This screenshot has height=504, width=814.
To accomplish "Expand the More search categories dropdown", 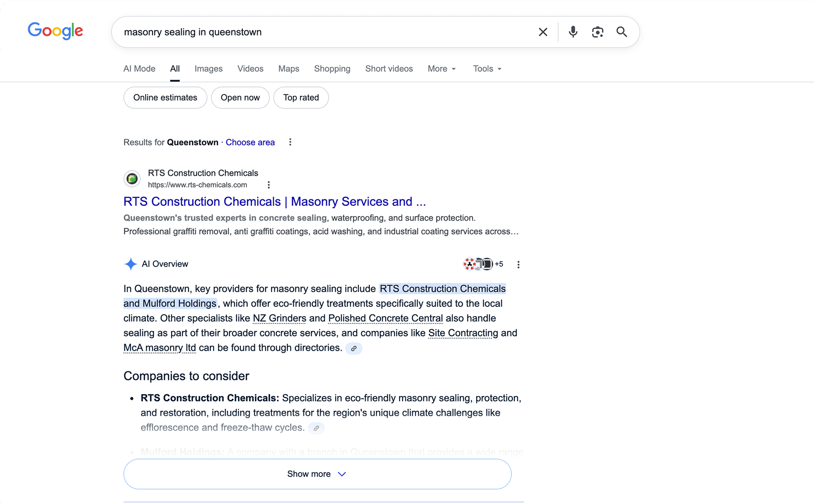I will pyautogui.click(x=442, y=69).
